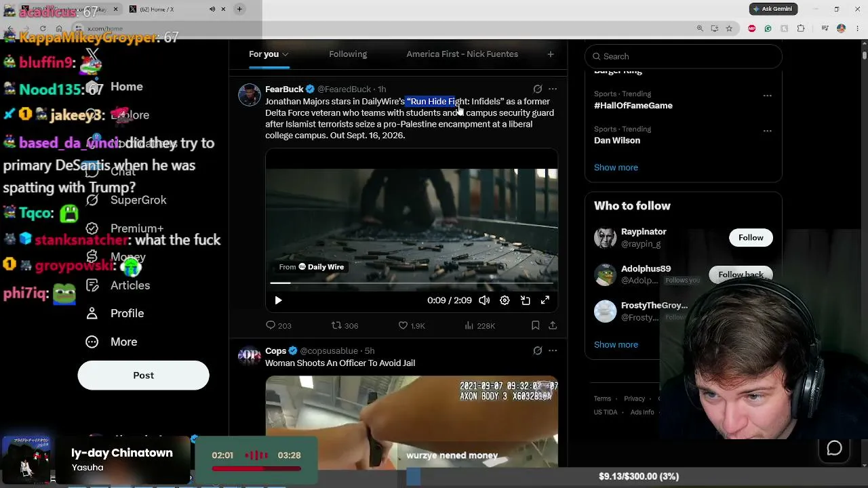This screenshot has width=868, height=488.
Task: Mute the video with the speaker icon
Action: pyautogui.click(x=484, y=300)
